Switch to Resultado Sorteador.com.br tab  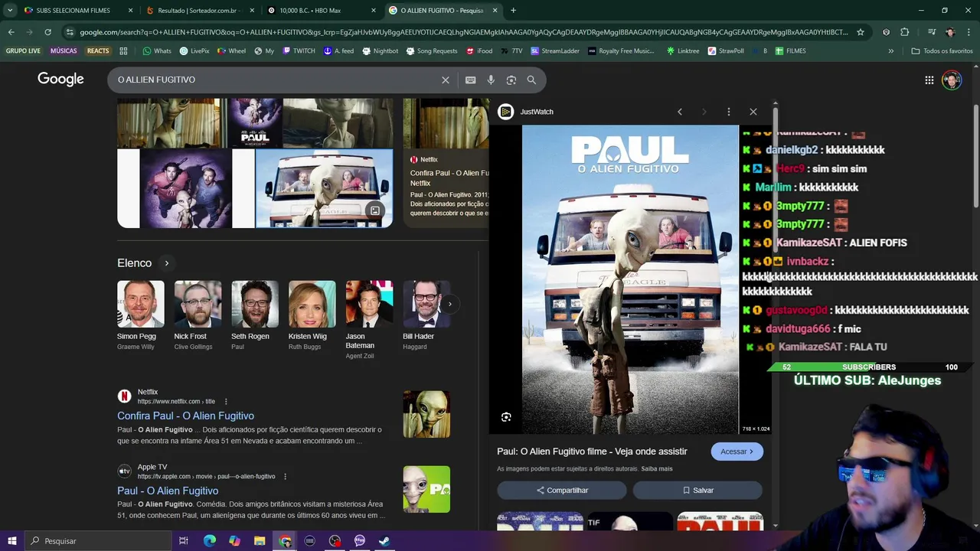click(199, 11)
